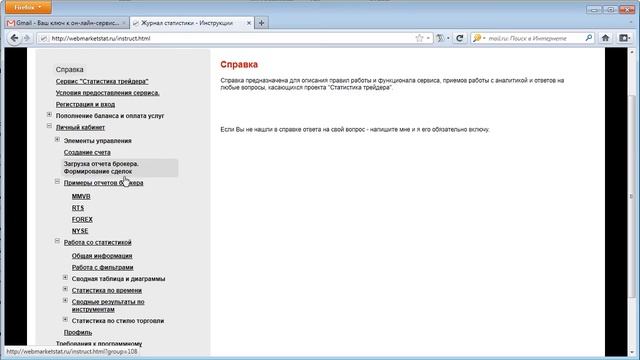Open Личный кабинет link

[x=80, y=127]
